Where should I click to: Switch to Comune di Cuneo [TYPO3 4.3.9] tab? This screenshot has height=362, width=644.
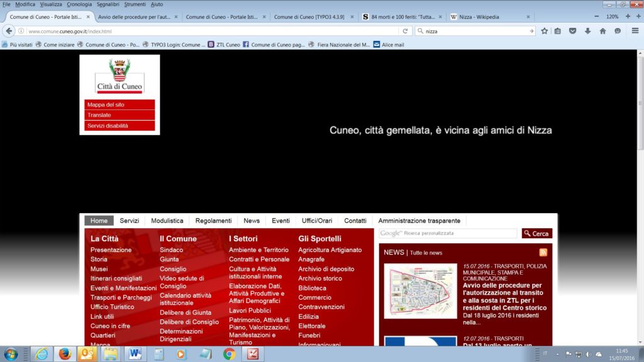[313, 17]
